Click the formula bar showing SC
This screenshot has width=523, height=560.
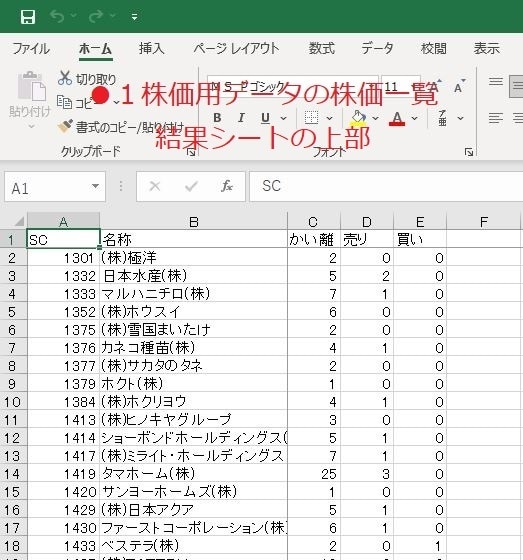pyautogui.click(x=386, y=186)
